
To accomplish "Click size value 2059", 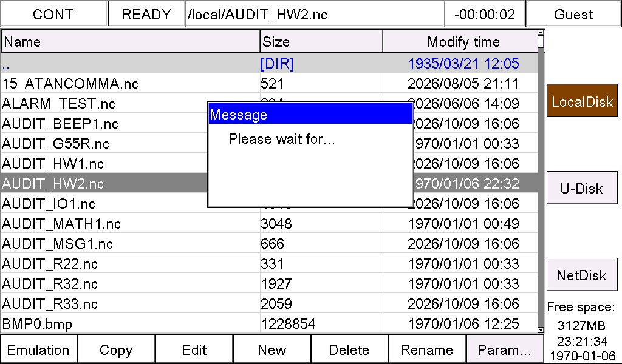I will (x=276, y=304).
